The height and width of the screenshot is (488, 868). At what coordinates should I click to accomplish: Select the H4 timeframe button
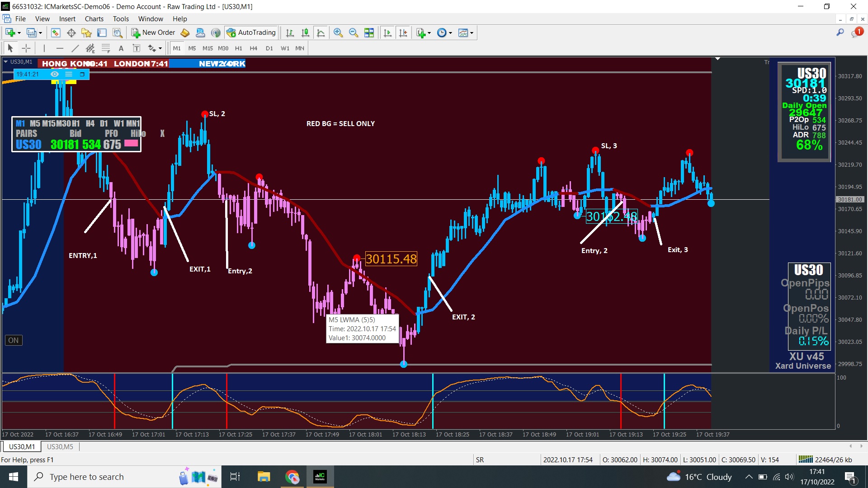[254, 48]
